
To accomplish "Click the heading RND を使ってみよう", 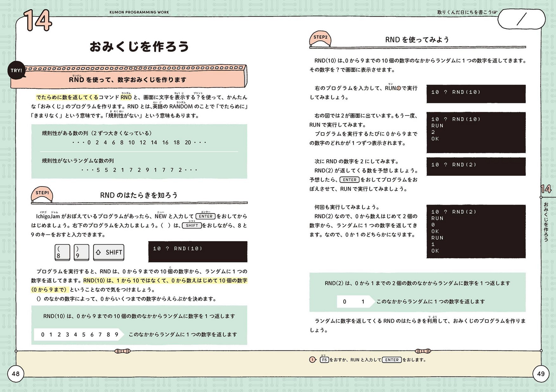I will pyautogui.click(x=417, y=39).
